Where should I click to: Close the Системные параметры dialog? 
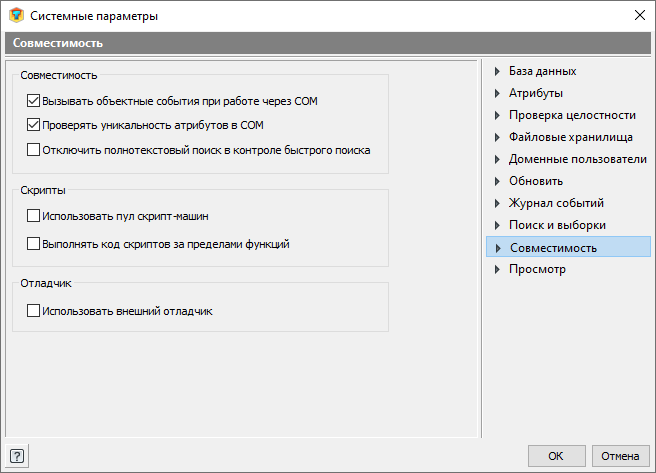(639, 15)
